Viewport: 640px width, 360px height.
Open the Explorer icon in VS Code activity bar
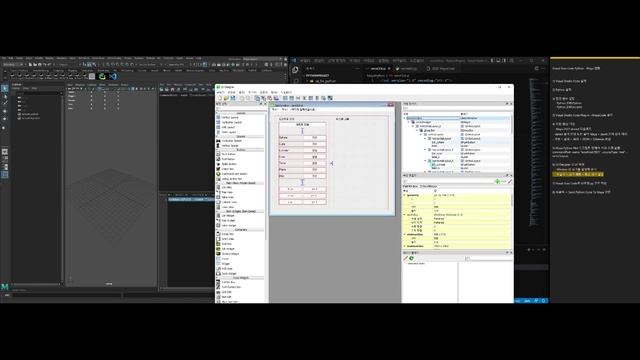point(295,70)
